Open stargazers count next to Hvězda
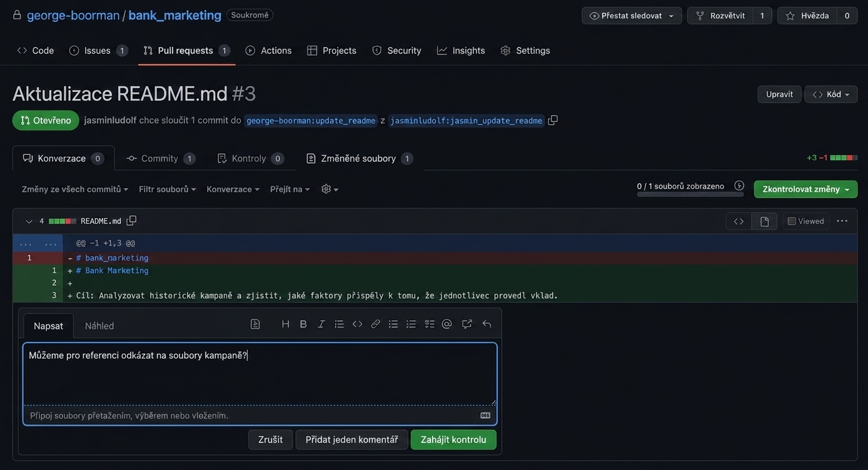 click(847, 16)
